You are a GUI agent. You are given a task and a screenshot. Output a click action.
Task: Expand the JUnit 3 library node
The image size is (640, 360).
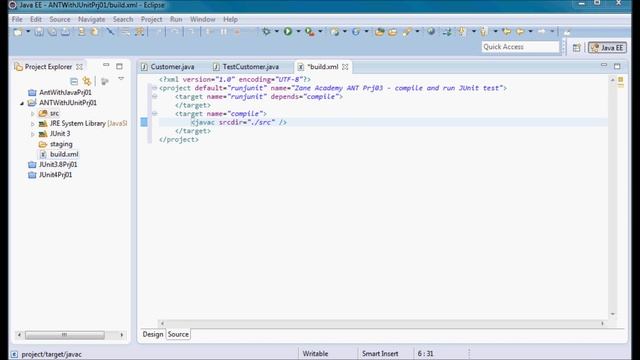pos(33,134)
